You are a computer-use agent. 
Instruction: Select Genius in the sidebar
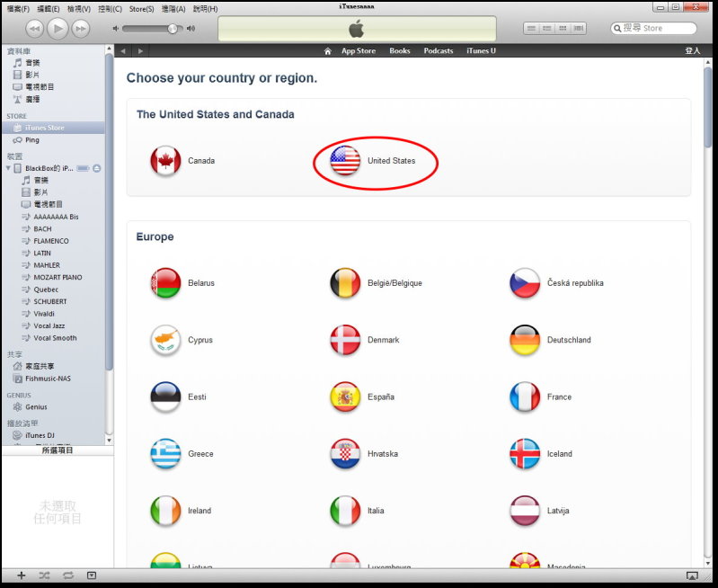pos(36,407)
